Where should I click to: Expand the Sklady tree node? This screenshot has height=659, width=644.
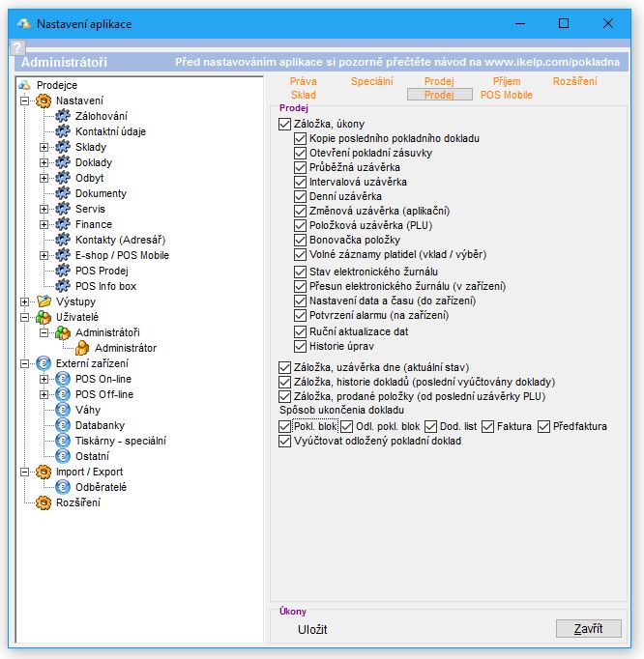pos(44,147)
